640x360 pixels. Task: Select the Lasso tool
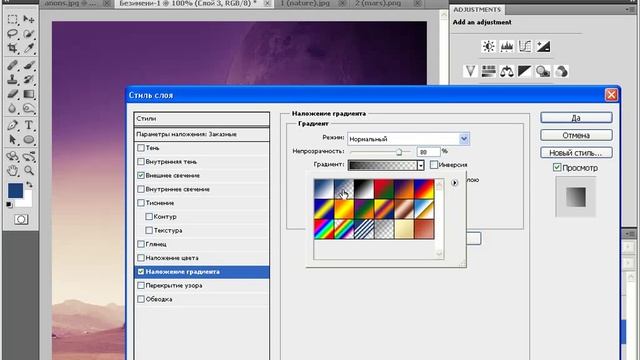[x=12, y=34]
